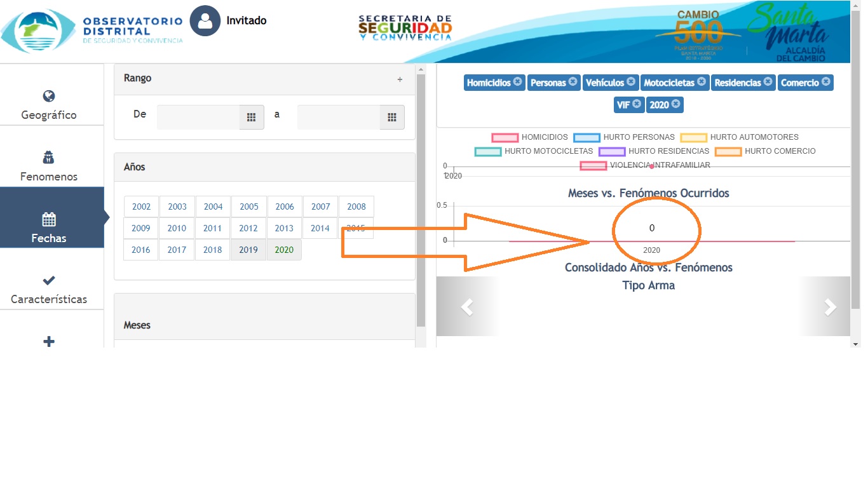
Task: Select year 2004
Action: (x=213, y=207)
